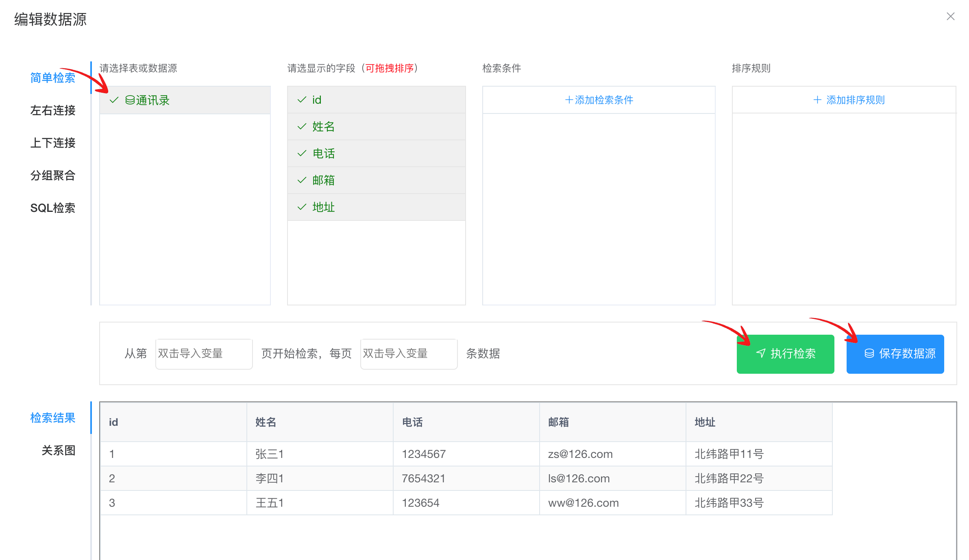Click address cell 北纬路甲33号
This screenshot has height=560, width=969.
click(x=759, y=503)
